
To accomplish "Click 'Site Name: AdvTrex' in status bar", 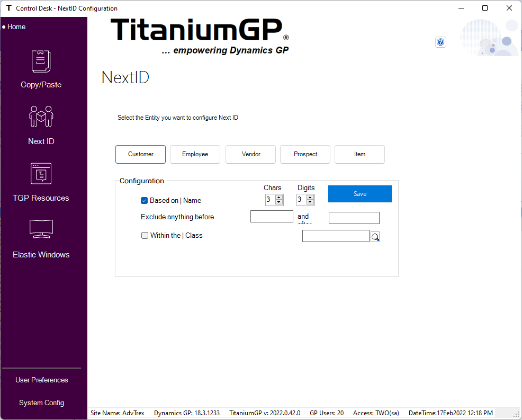I will tap(117, 413).
